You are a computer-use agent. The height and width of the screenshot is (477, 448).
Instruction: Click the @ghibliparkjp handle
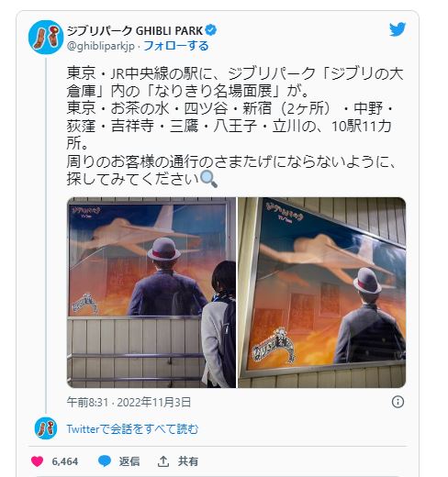(101, 46)
